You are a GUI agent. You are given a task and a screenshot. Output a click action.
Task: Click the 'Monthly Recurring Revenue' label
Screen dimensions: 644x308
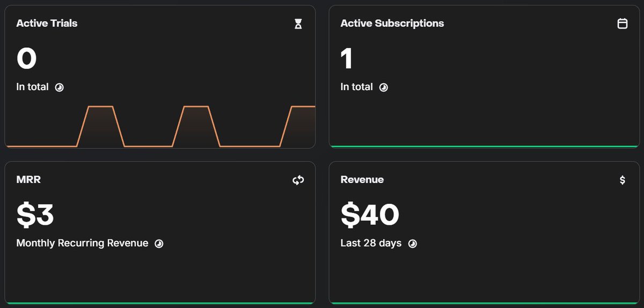[x=82, y=243]
